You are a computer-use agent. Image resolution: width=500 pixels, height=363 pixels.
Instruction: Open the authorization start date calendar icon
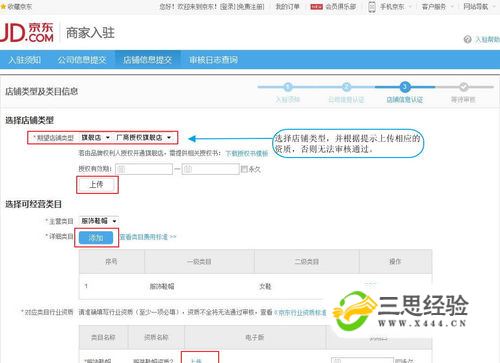click(121, 169)
